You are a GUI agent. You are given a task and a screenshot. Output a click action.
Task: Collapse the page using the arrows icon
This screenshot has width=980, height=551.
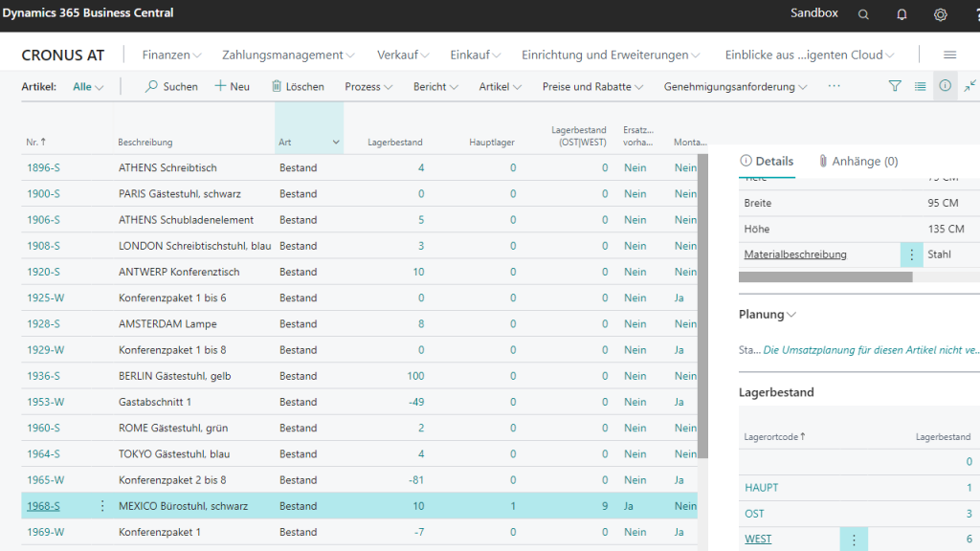(969, 86)
